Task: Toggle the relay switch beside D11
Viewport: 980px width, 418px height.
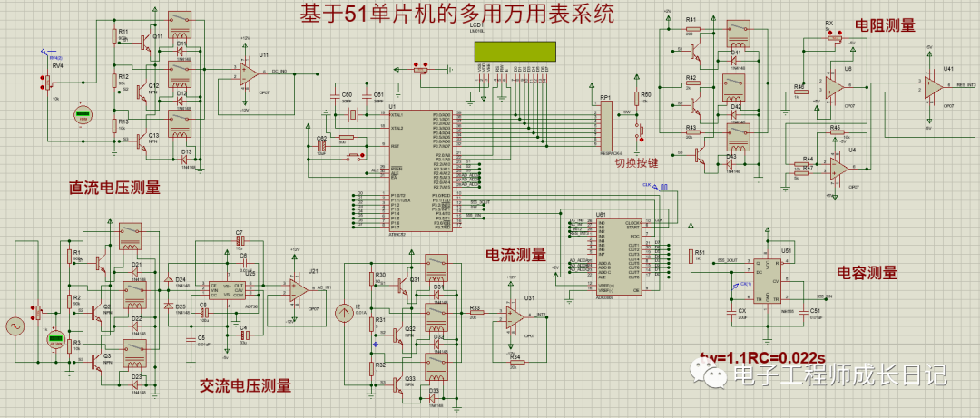Action: [x=180, y=25]
